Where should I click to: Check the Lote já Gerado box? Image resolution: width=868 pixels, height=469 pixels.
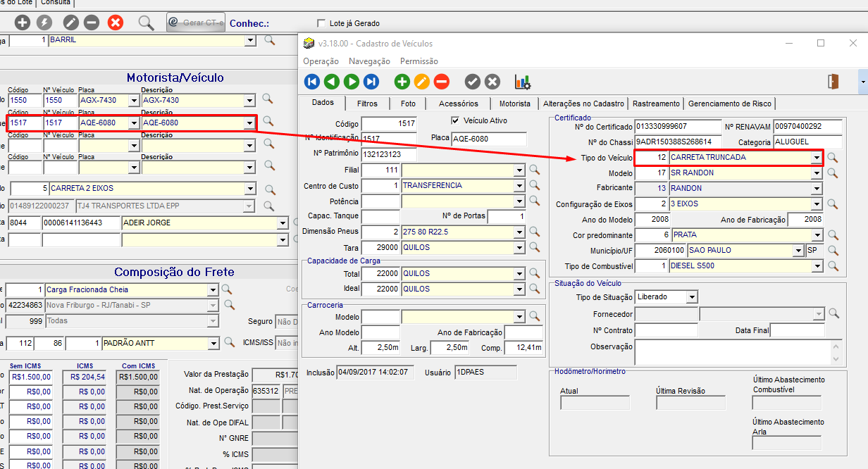[x=322, y=23]
